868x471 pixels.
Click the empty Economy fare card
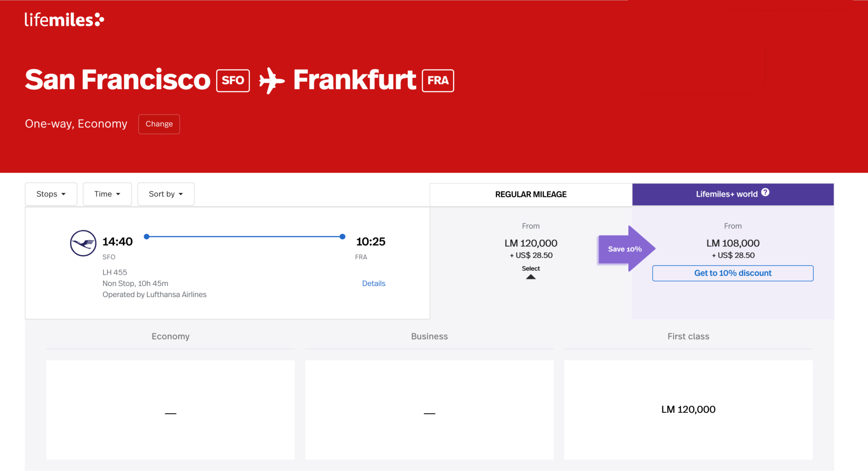[x=170, y=410]
